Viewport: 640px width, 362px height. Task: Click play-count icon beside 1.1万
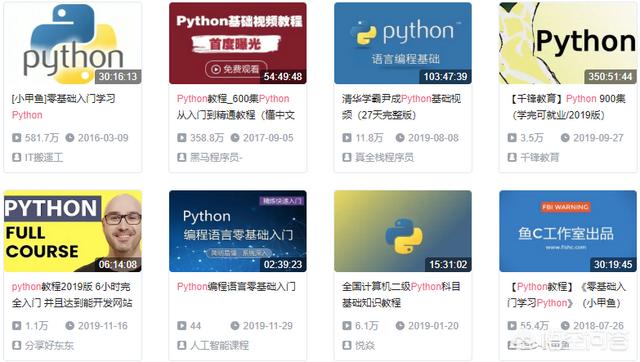point(16,326)
